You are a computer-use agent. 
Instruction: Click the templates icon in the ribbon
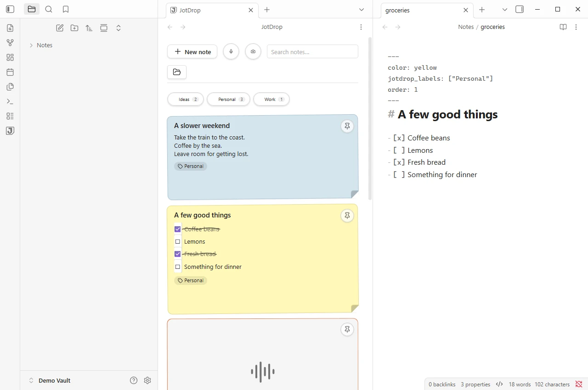(x=10, y=87)
